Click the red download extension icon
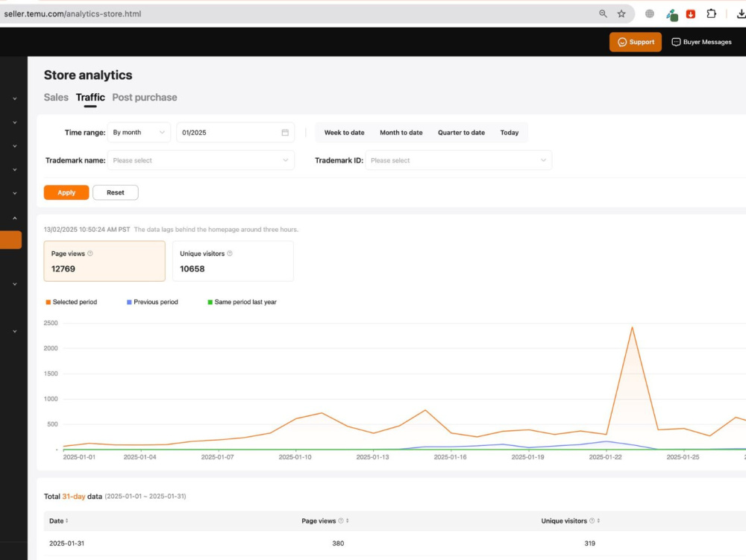This screenshot has height=560, width=746. 691,13
